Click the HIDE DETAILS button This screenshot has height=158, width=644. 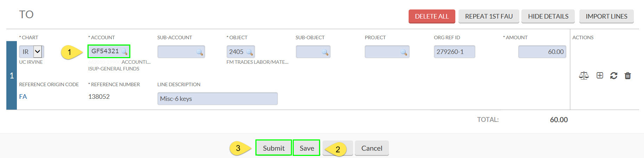[x=548, y=16]
